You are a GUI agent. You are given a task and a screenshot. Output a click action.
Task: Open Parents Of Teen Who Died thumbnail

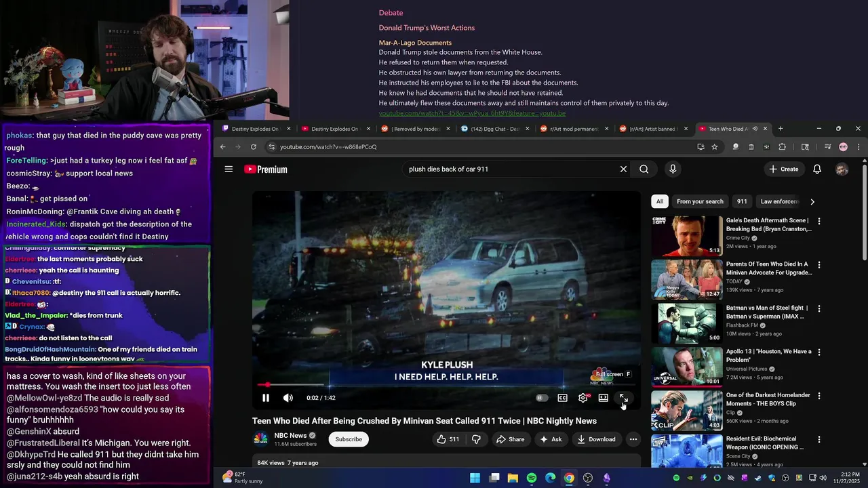click(x=687, y=279)
